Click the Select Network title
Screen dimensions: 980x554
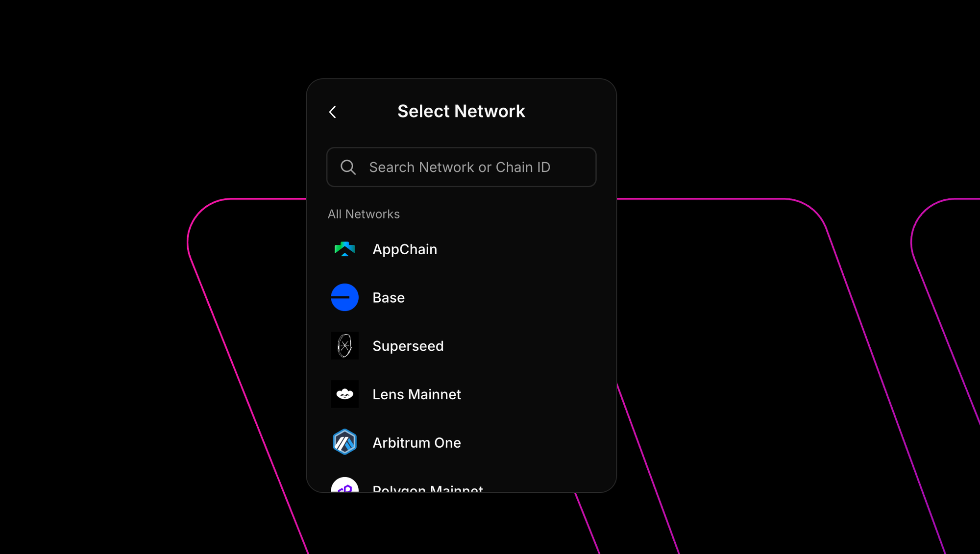click(x=461, y=111)
